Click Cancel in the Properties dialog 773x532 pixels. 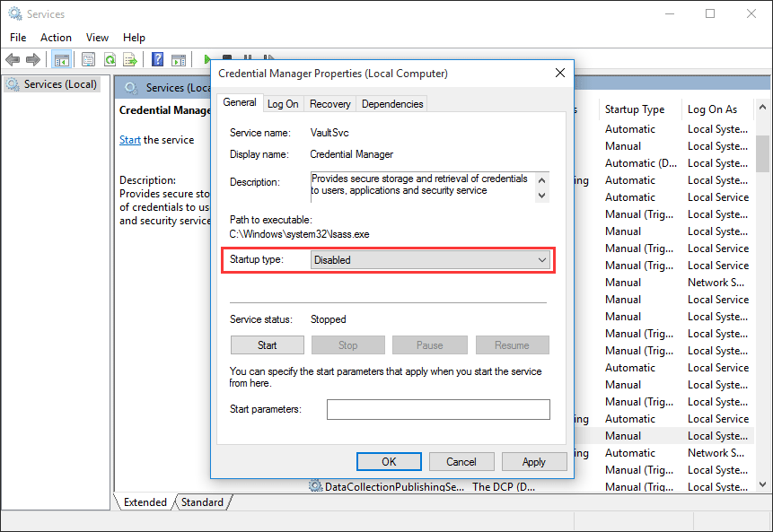pyautogui.click(x=461, y=461)
